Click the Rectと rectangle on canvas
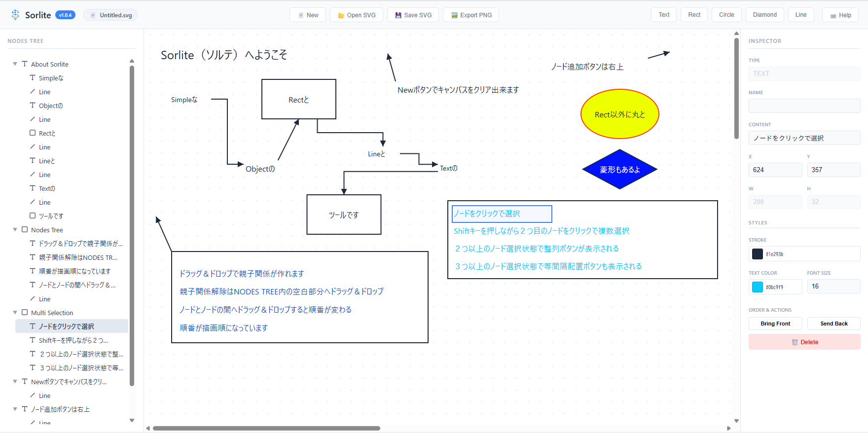Viewport: 868px width, 433px height. pyautogui.click(x=299, y=99)
